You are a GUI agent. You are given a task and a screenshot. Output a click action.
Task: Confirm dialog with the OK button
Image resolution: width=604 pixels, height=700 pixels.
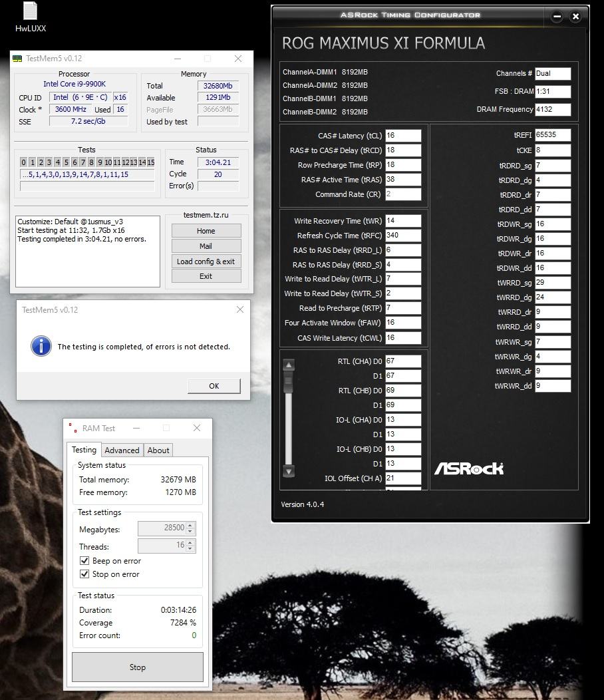[x=214, y=386]
